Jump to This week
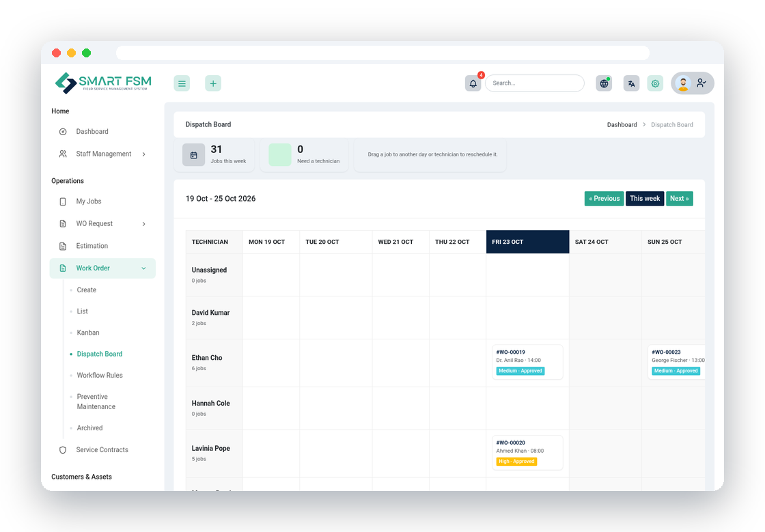The height and width of the screenshot is (532, 765). 645,199
